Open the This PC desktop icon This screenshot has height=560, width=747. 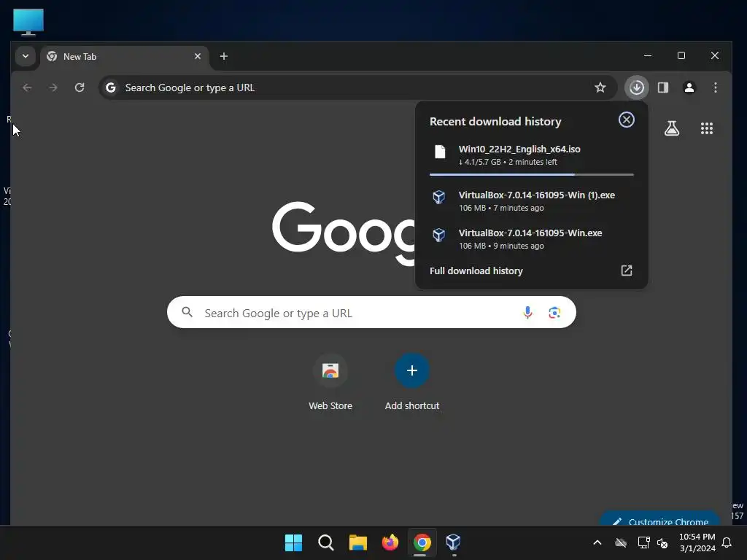(x=28, y=22)
